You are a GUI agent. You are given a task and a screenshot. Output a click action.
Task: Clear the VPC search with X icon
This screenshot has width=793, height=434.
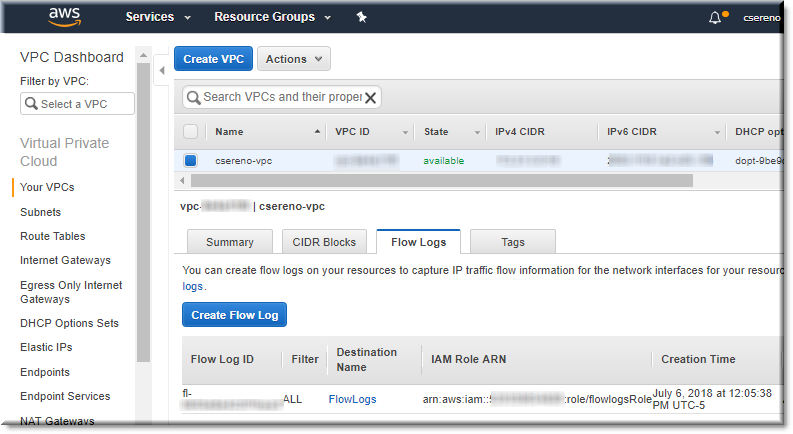pyautogui.click(x=371, y=98)
